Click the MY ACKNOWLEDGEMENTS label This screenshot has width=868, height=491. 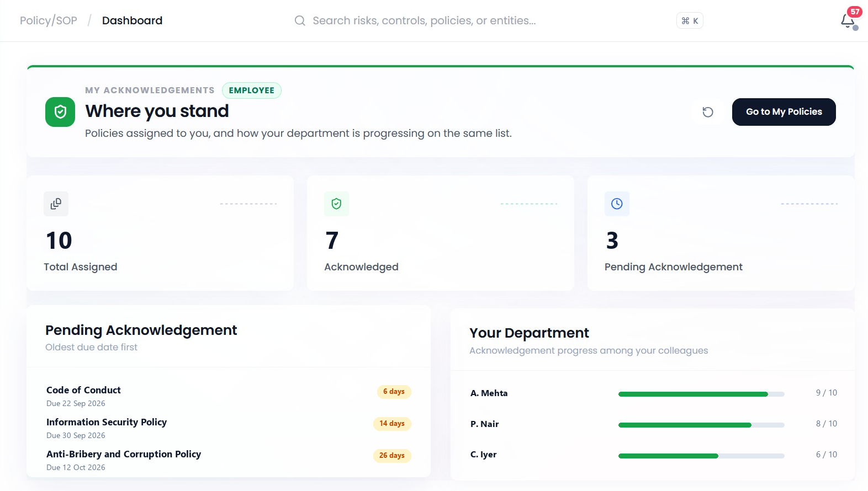click(150, 90)
